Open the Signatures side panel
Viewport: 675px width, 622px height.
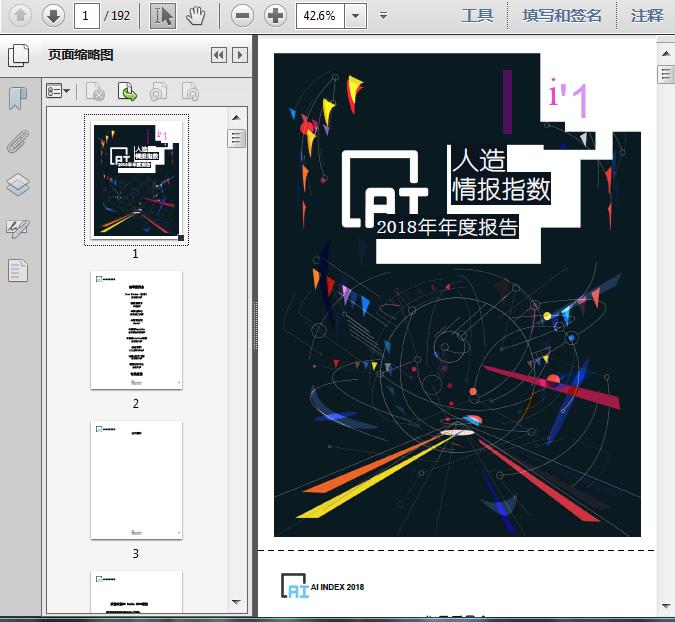click(x=18, y=228)
